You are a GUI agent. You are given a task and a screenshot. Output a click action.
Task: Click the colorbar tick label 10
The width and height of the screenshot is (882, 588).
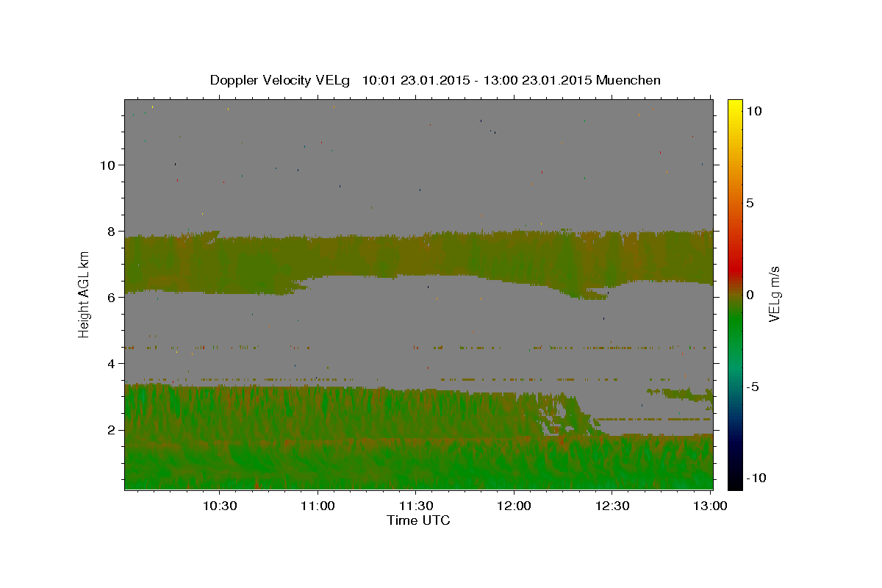click(x=753, y=111)
